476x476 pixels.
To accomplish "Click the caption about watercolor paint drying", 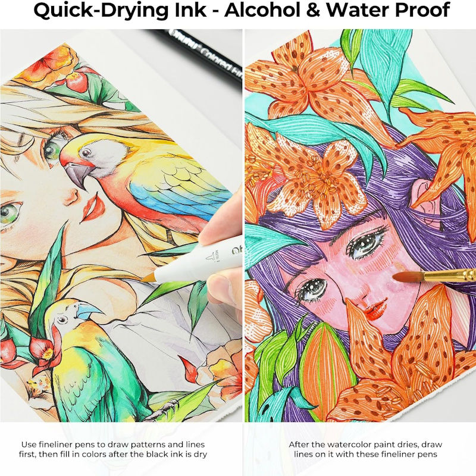I will coord(365,449).
